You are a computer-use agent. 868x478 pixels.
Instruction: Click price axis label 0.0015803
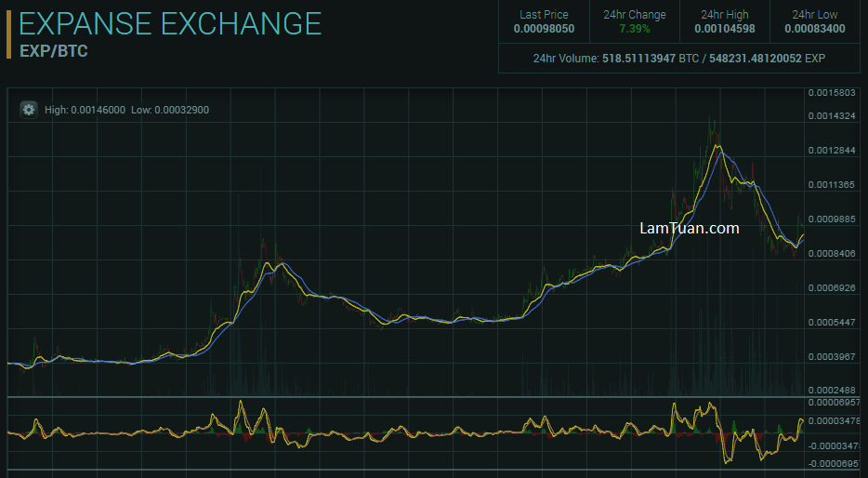(x=832, y=92)
